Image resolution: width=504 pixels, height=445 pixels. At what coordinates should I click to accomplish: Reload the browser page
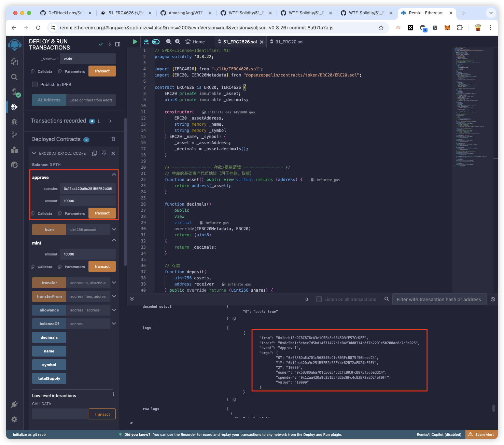point(38,28)
